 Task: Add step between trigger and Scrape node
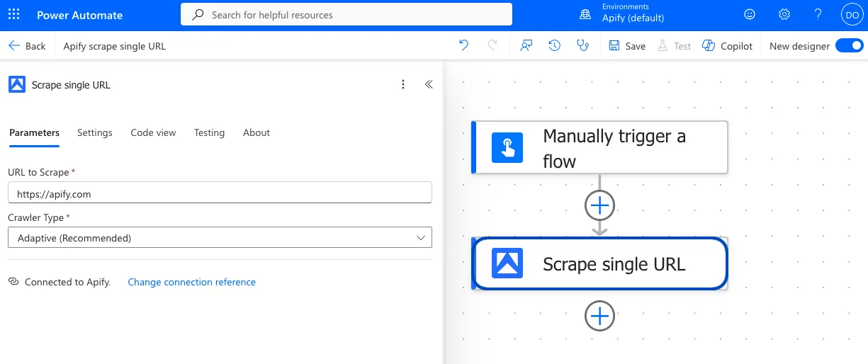(599, 205)
